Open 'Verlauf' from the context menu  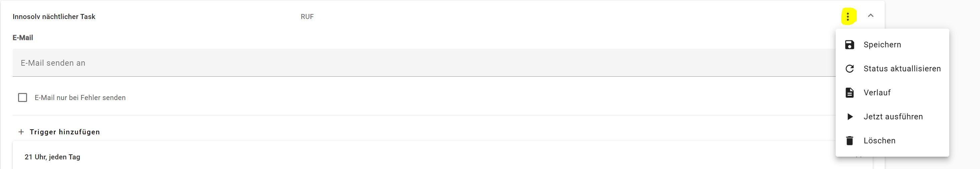pyautogui.click(x=877, y=93)
